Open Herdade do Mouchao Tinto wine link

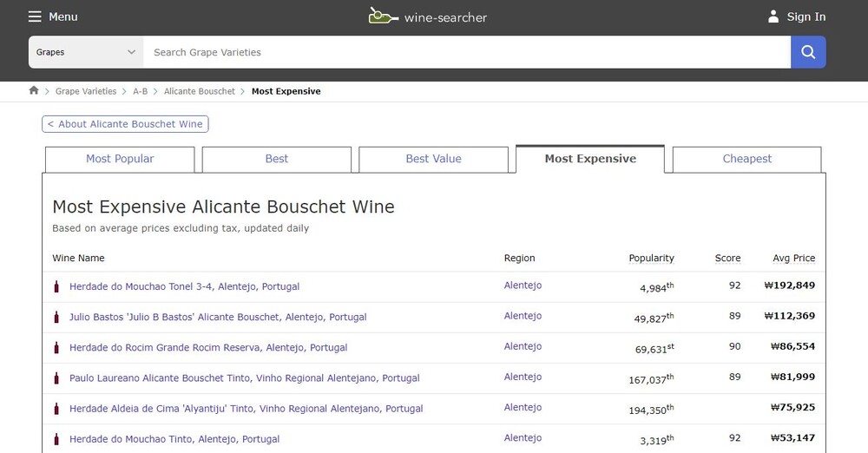[174, 439]
